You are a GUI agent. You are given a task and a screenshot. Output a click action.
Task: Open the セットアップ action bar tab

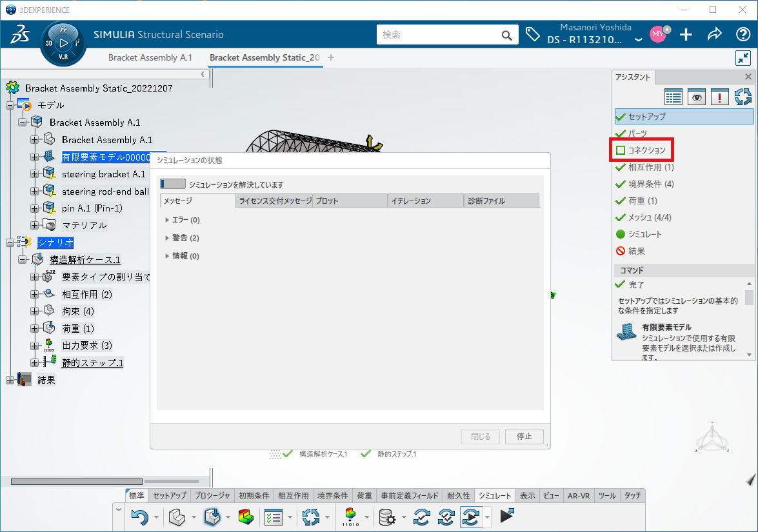[170, 496]
